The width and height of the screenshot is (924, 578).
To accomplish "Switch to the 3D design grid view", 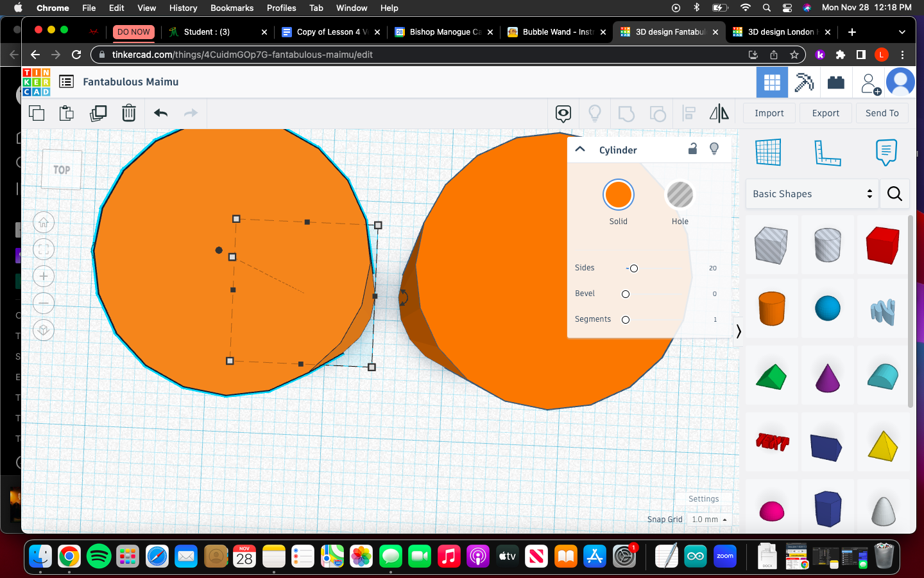I will click(773, 82).
